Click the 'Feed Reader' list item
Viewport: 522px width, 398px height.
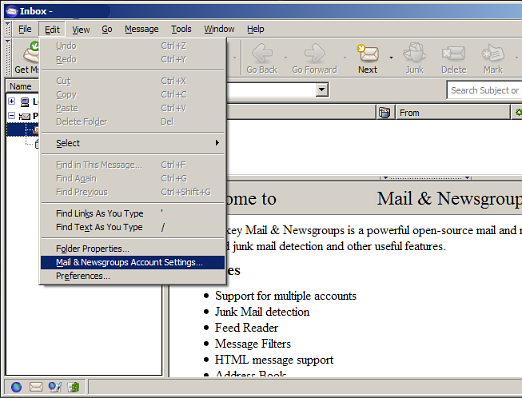point(246,328)
